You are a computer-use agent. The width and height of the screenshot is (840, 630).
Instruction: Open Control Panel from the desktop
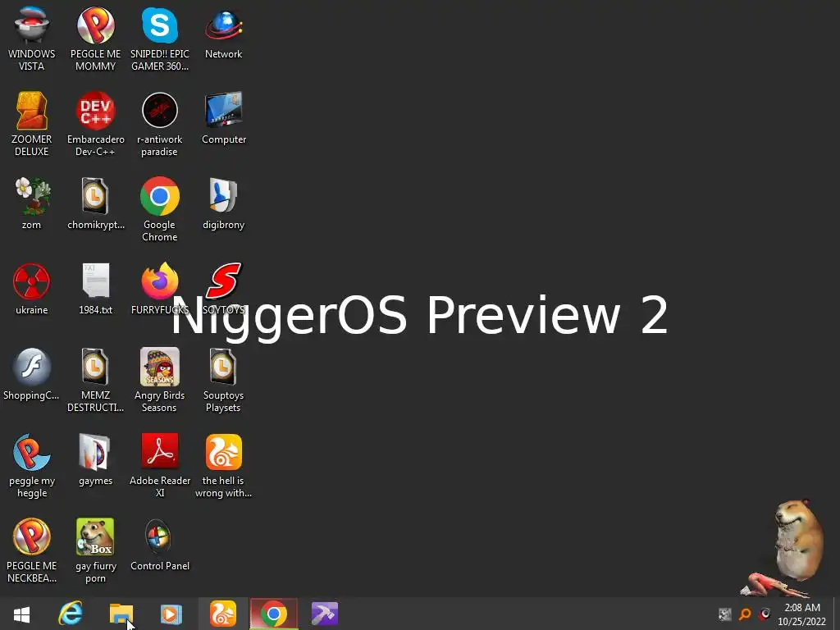point(160,545)
